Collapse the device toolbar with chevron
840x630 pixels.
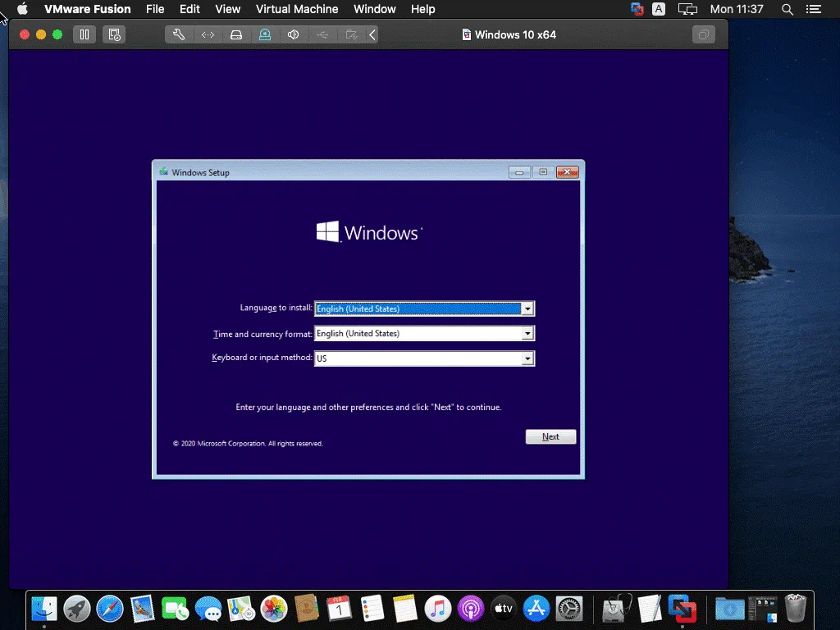pyautogui.click(x=372, y=34)
